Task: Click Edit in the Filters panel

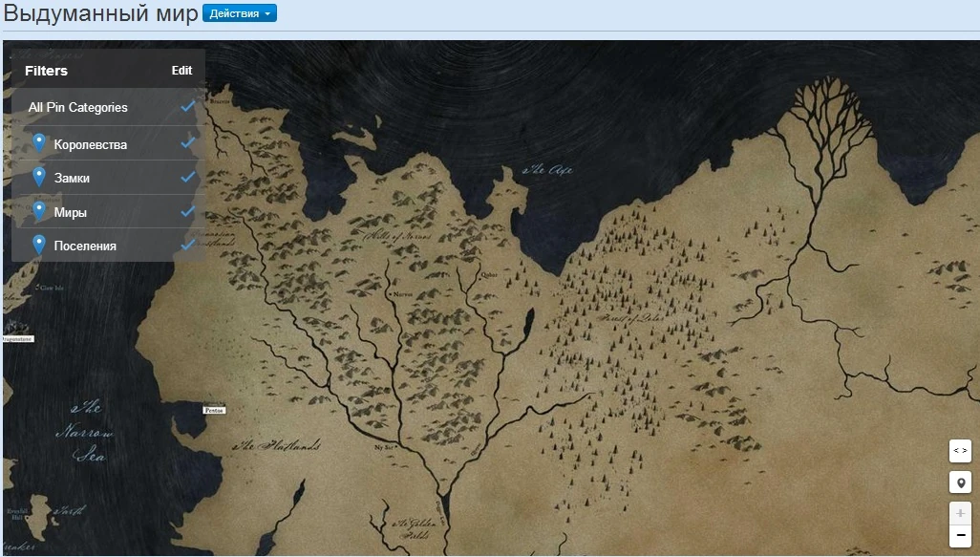Action: pyautogui.click(x=181, y=71)
